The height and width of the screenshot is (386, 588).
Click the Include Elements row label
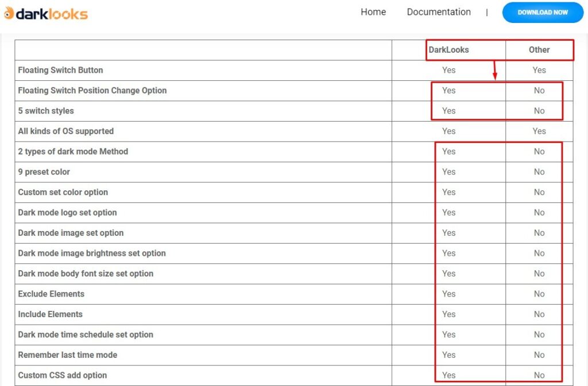pos(50,314)
